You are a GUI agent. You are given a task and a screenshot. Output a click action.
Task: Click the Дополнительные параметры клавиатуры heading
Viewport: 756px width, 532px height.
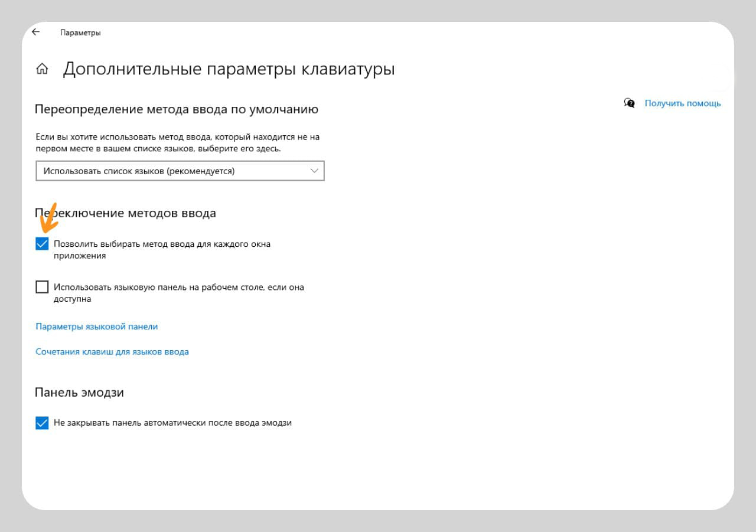pyautogui.click(x=229, y=69)
